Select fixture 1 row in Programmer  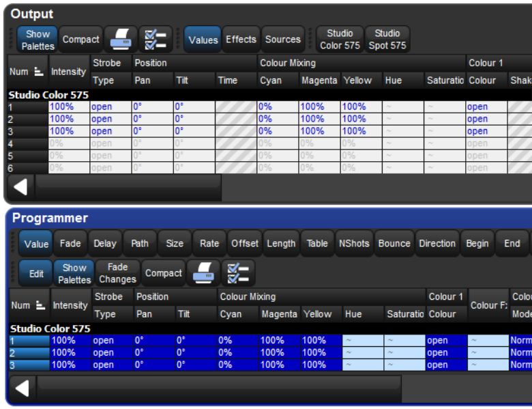click(29, 341)
